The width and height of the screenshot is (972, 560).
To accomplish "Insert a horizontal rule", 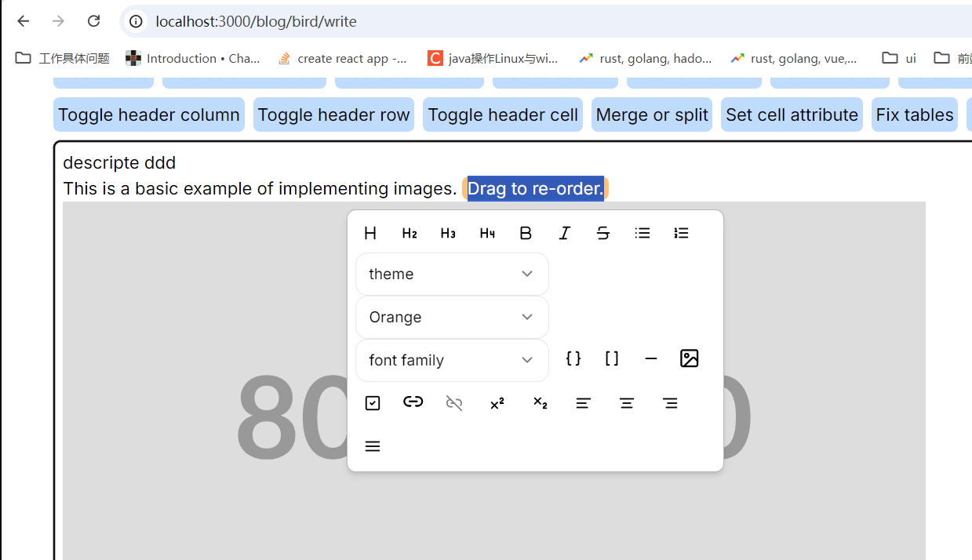I will (651, 358).
